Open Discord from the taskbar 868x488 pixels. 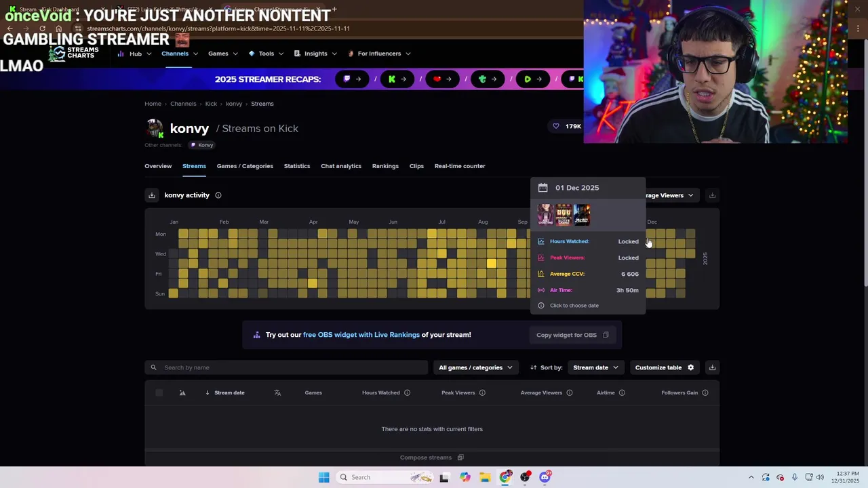pos(545,477)
